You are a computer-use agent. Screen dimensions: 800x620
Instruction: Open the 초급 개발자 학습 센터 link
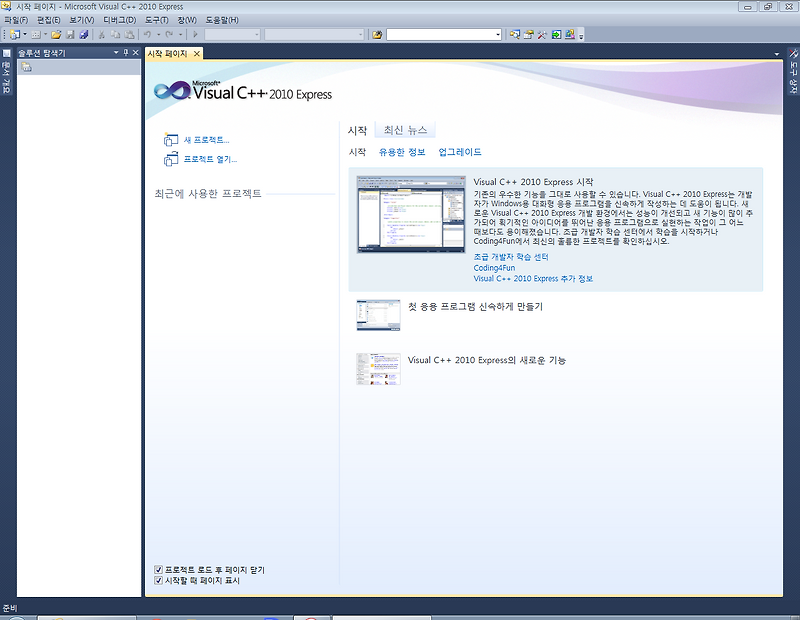coord(511,257)
